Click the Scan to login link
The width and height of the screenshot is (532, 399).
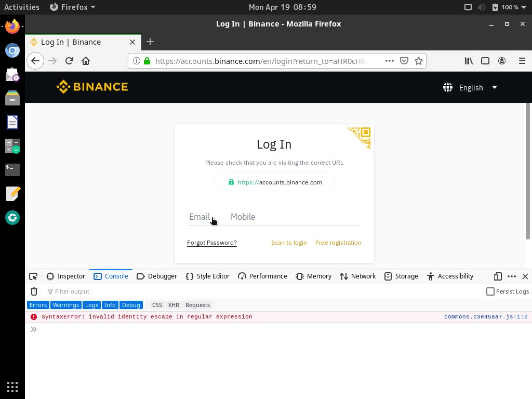point(289,243)
